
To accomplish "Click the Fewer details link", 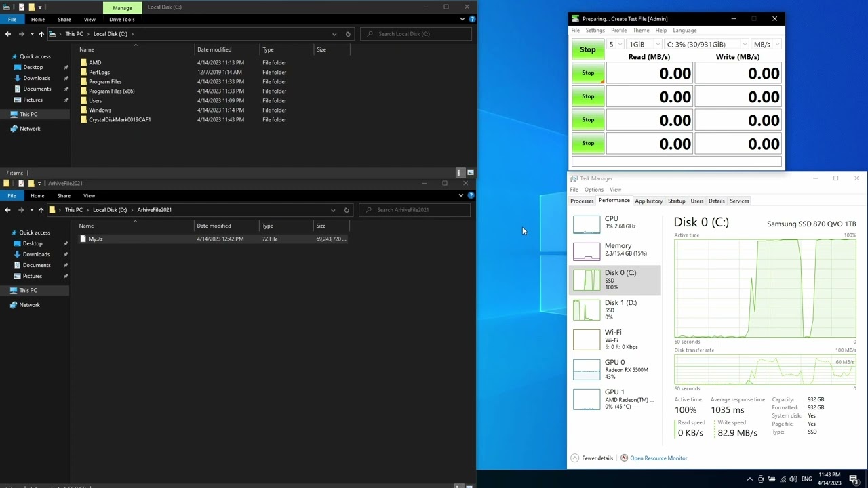I will click(597, 458).
